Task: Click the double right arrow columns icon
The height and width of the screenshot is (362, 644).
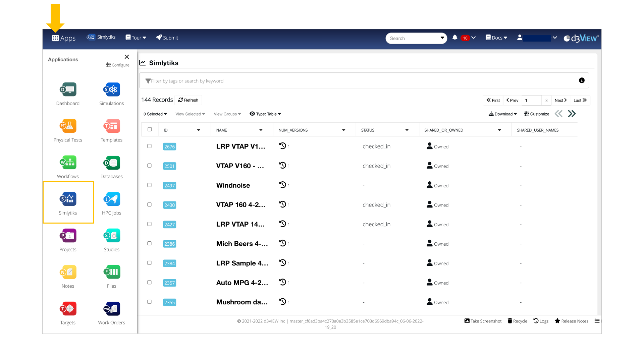Action: [x=572, y=114]
